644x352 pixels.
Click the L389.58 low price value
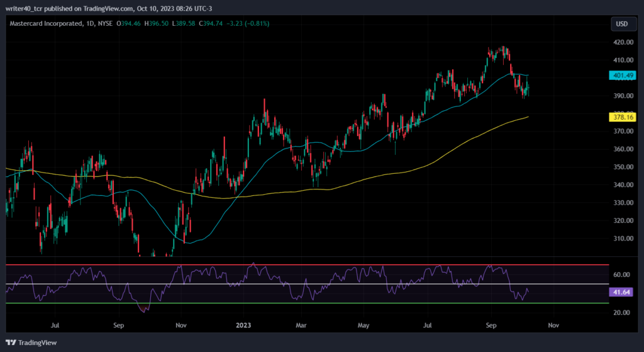183,24
